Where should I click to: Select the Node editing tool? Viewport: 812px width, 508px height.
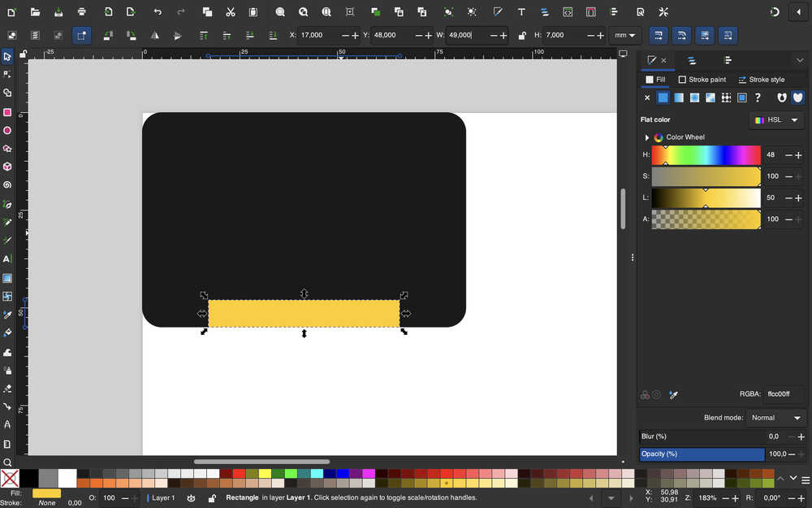click(x=7, y=75)
